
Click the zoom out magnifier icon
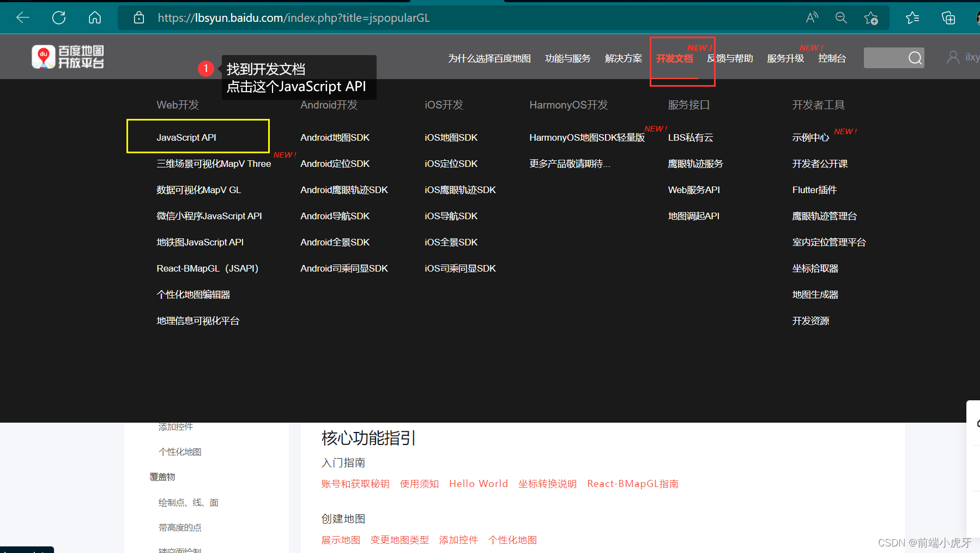pos(841,18)
